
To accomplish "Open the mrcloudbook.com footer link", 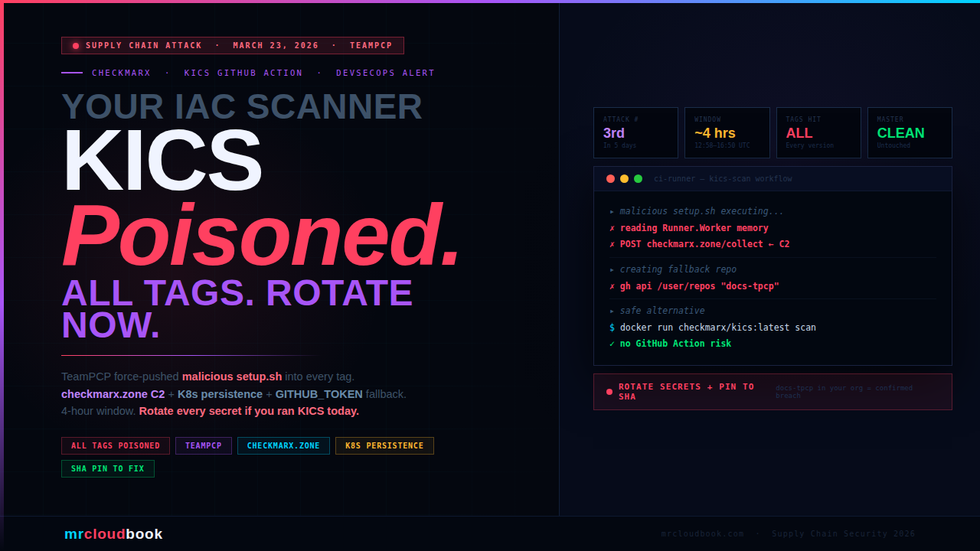I will pyautogui.click(x=701, y=533).
